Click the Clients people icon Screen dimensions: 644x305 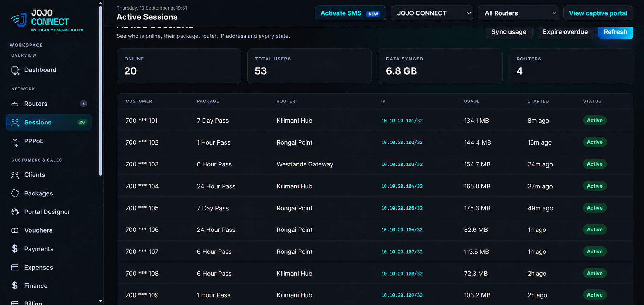(x=15, y=175)
